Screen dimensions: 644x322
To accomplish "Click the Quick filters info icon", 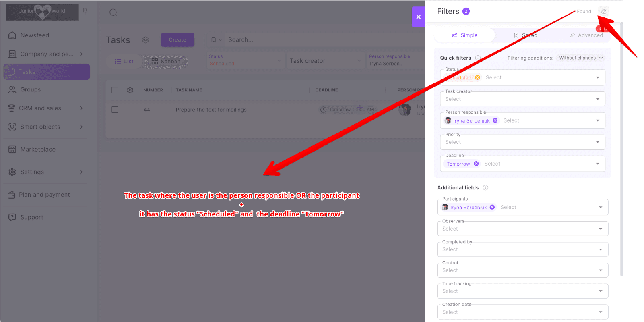I will 478,58.
